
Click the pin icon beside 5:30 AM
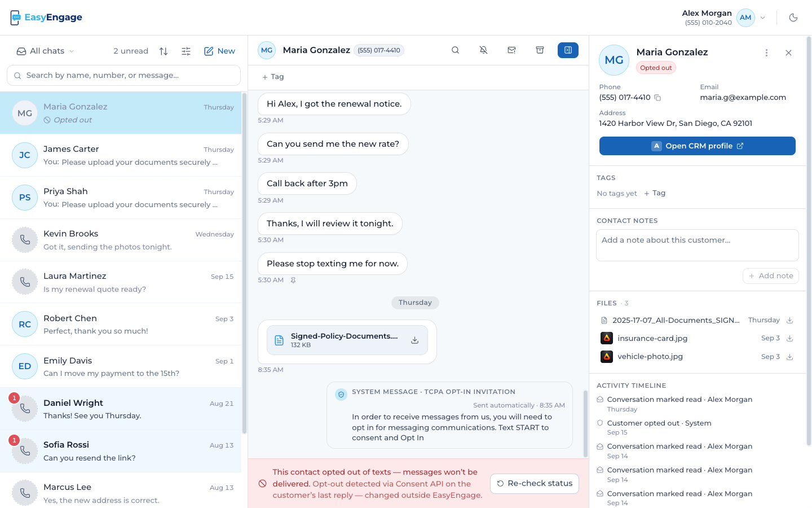(293, 280)
